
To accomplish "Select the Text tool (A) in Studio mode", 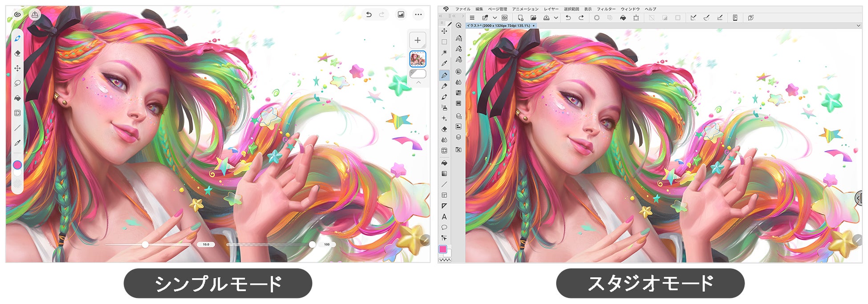I will pyautogui.click(x=444, y=217).
